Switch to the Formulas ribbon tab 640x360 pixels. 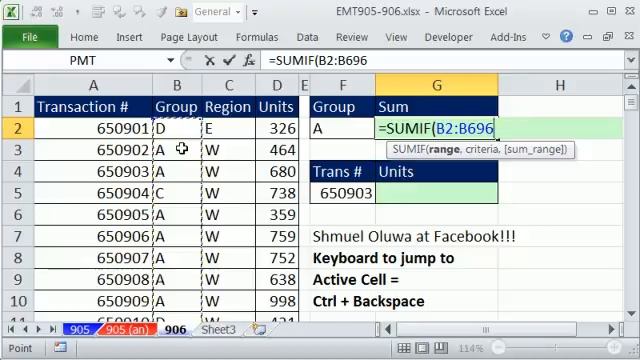pos(257,37)
